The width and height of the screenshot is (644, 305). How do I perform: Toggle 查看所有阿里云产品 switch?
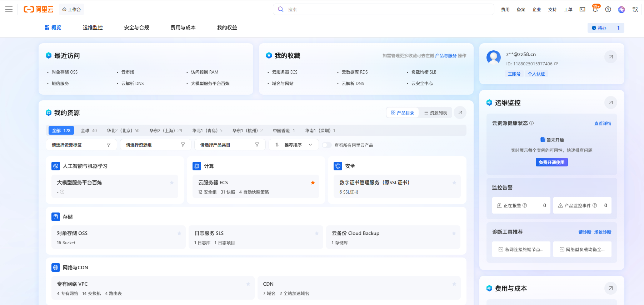326,145
